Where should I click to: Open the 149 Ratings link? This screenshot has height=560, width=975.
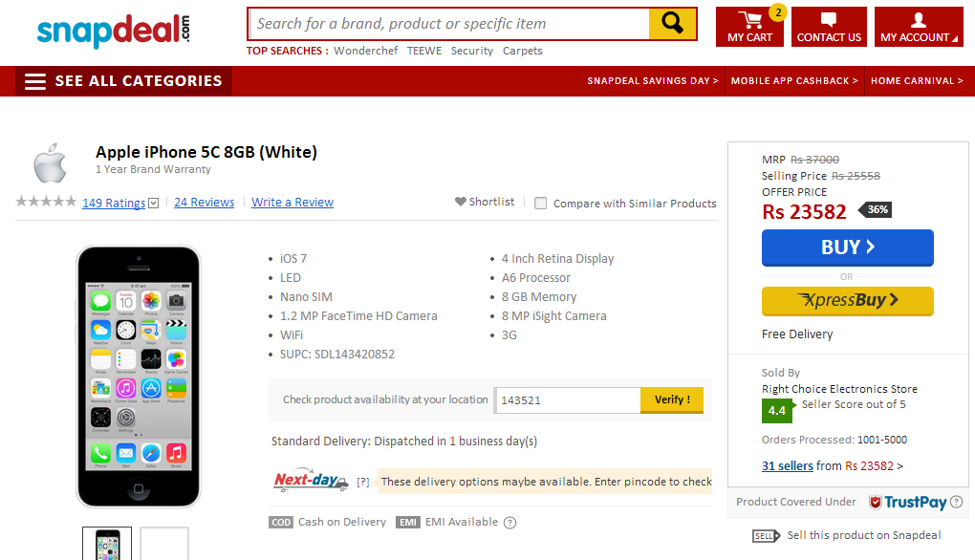(x=114, y=203)
